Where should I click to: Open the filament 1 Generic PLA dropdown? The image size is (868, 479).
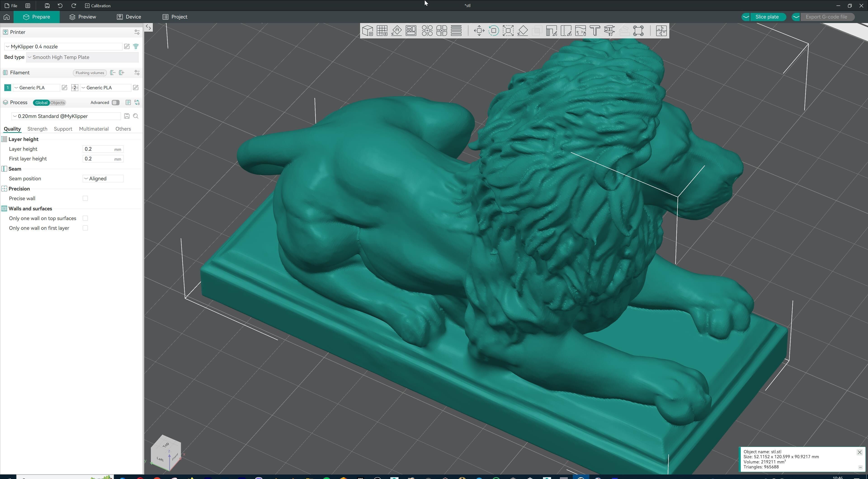36,88
